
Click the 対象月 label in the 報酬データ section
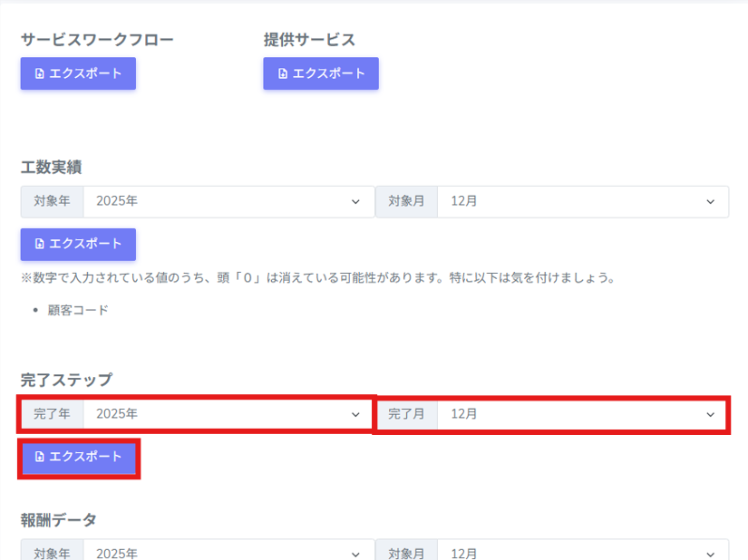pos(406,553)
